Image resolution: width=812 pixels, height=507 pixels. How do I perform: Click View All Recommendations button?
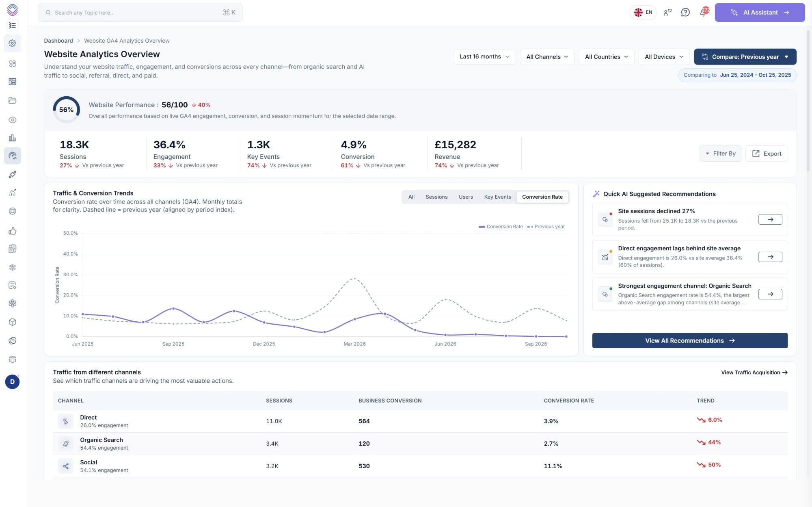click(690, 340)
